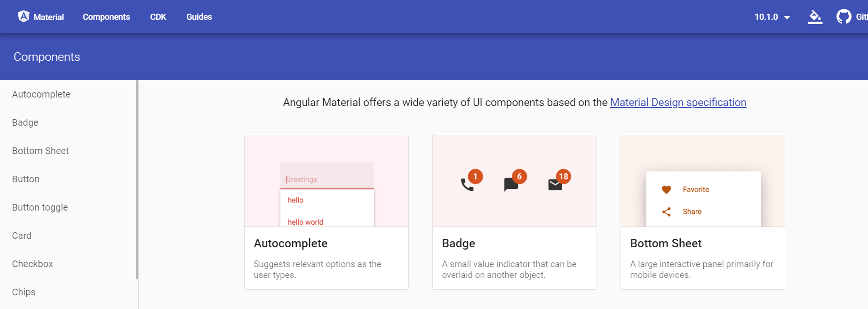Select Badge in the sidebar
This screenshot has height=309, width=868.
coord(25,122)
